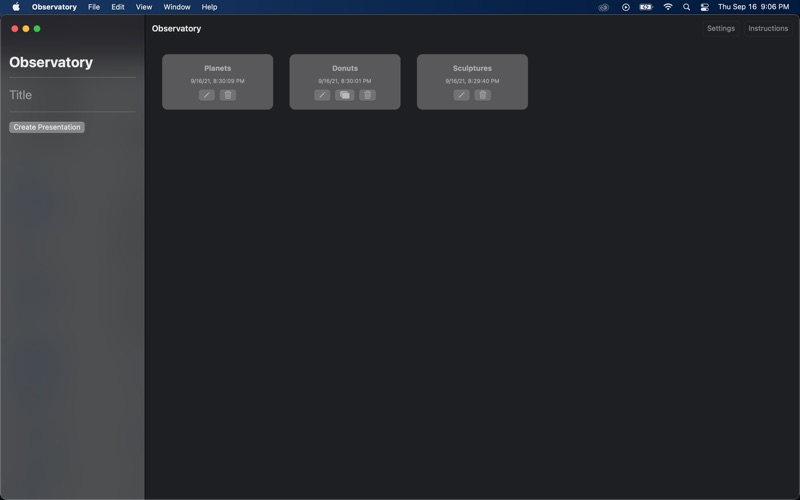This screenshot has height=500, width=800.
Task: Open the Apple menu
Action: click(16, 7)
